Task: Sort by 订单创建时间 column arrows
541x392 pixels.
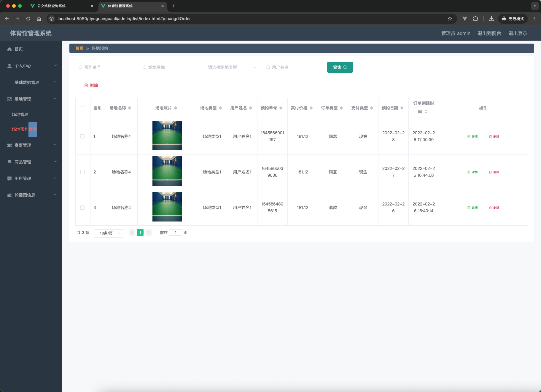Action: point(426,111)
